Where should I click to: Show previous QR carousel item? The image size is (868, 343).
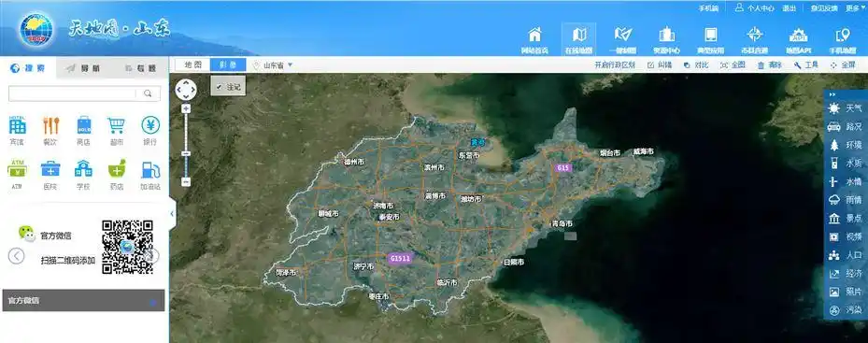(16, 255)
